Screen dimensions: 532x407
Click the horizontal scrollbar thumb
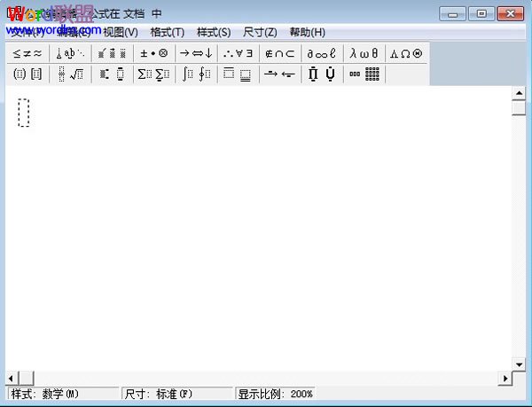pos(26,378)
